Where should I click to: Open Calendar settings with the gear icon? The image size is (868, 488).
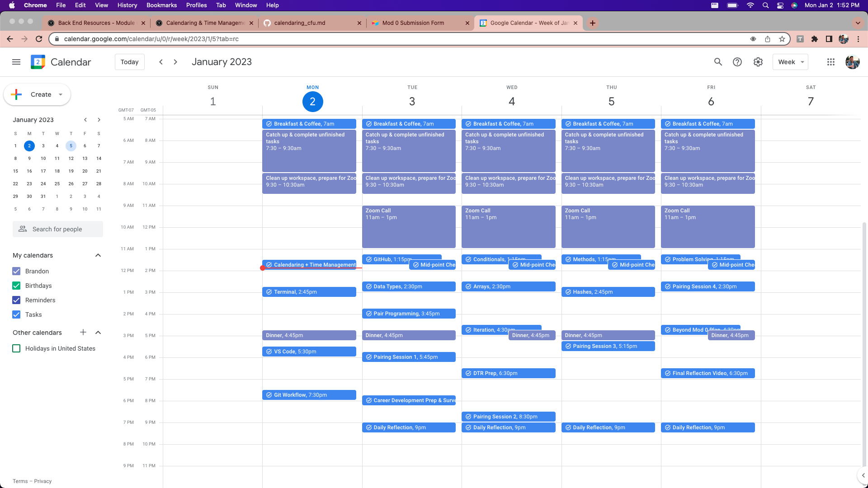[758, 62]
